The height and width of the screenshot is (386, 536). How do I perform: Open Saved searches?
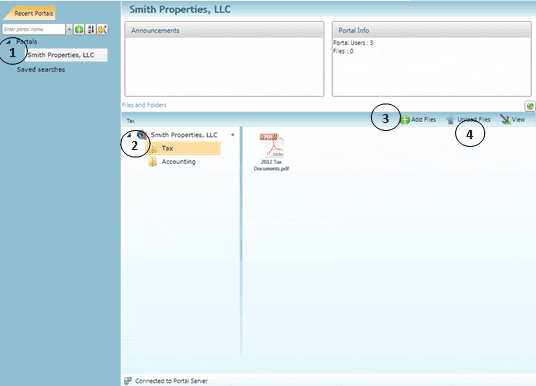(41, 69)
